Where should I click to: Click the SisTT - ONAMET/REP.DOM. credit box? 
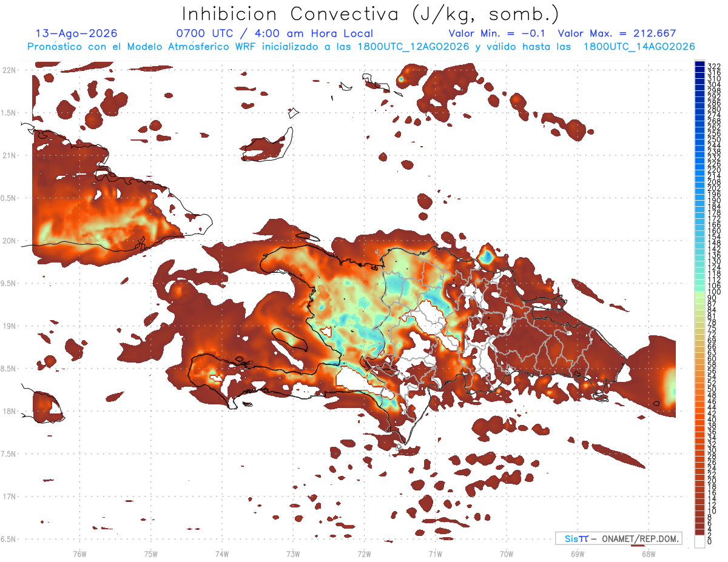[619, 538]
